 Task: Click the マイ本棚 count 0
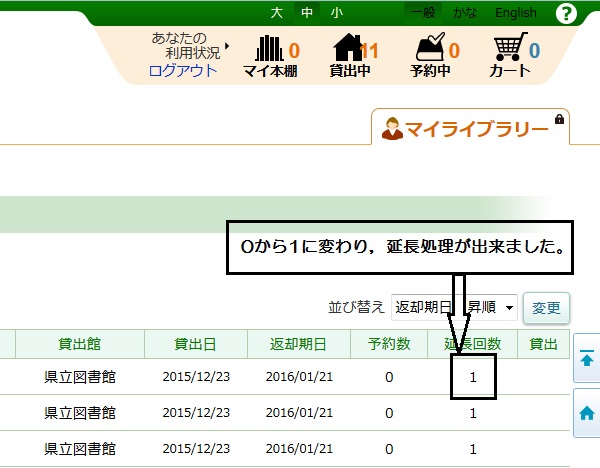[294, 51]
